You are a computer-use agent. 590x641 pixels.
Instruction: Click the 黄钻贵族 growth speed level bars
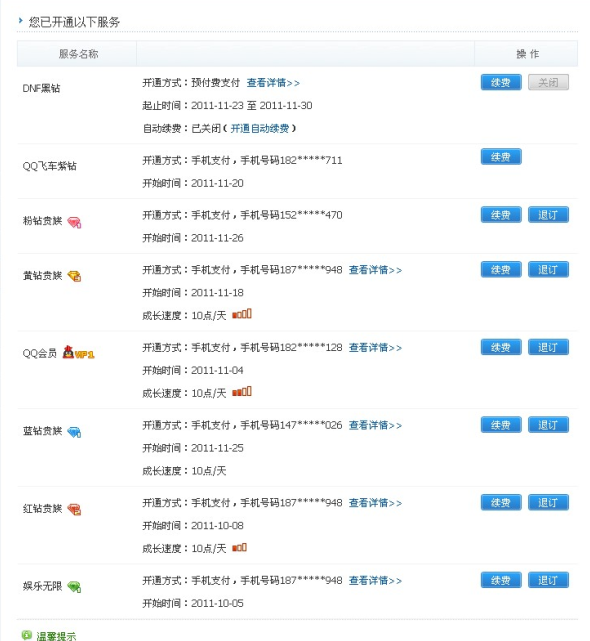click(242, 314)
